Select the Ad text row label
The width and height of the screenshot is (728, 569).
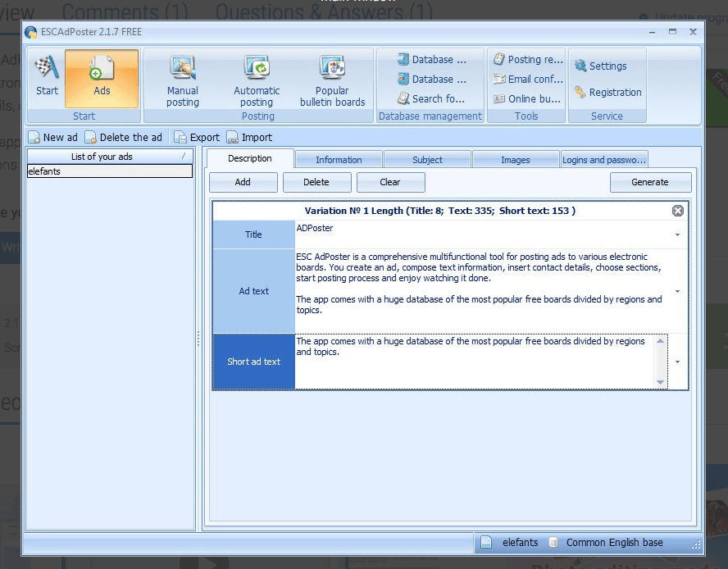pos(254,291)
